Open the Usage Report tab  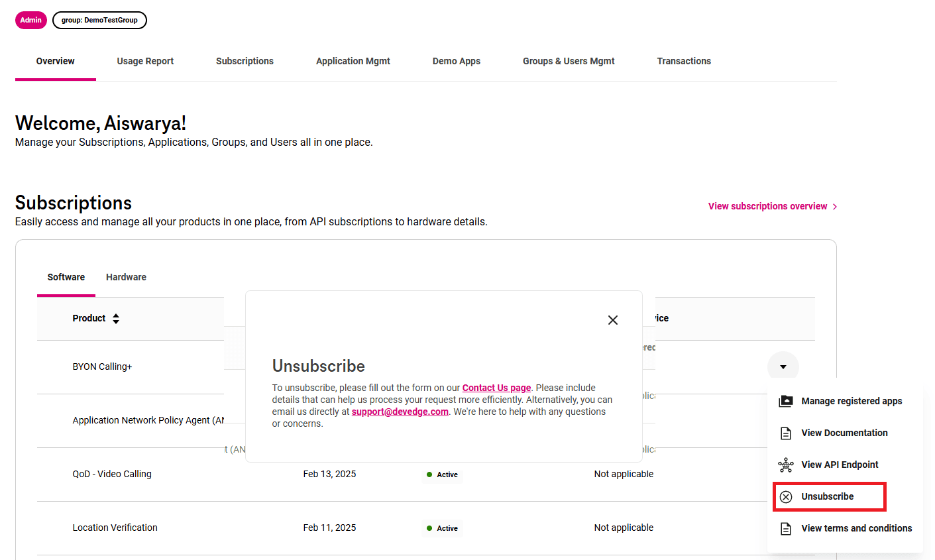tap(145, 61)
